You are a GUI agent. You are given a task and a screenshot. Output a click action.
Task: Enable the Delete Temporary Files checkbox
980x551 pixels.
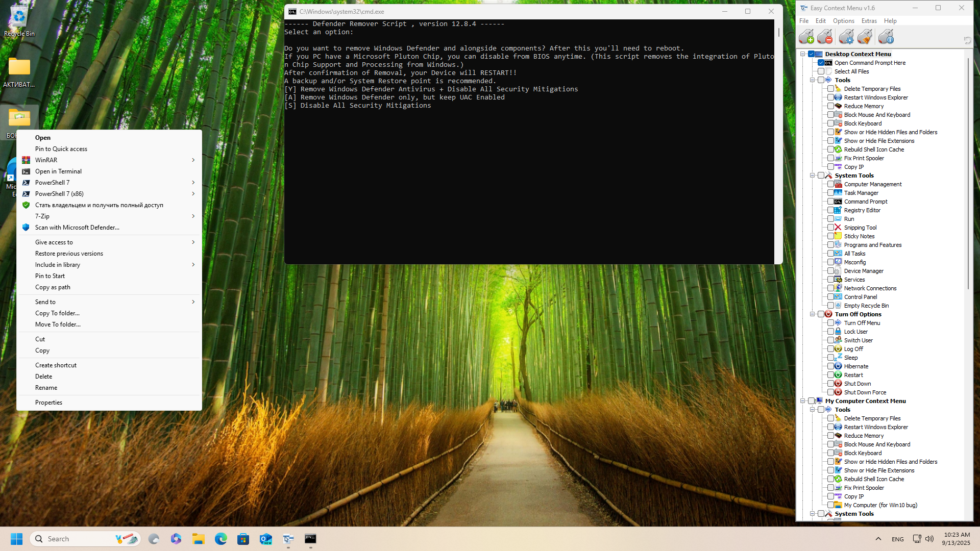[830, 89]
